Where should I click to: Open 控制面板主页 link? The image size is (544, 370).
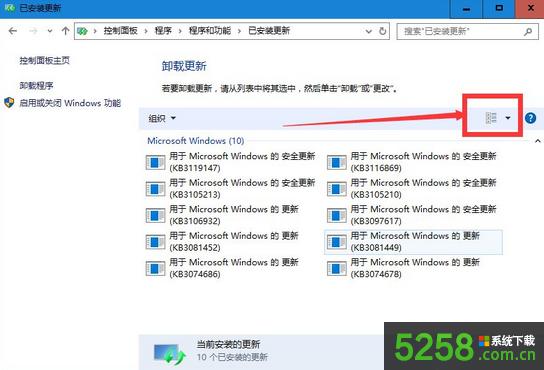[44, 61]
